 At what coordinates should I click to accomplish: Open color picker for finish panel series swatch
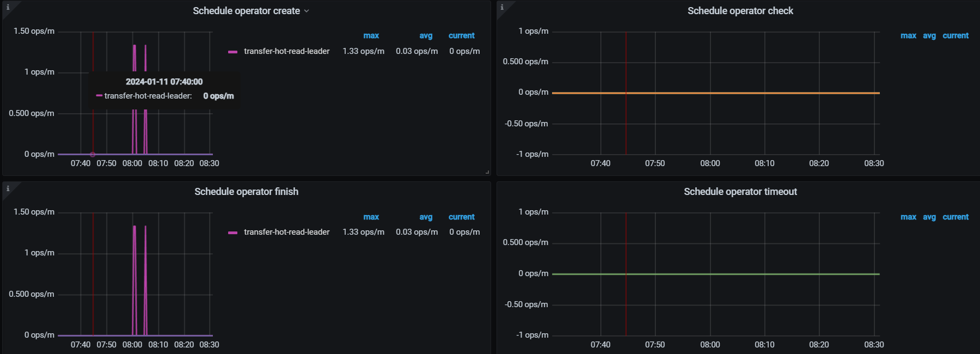[x=232, y=233]
